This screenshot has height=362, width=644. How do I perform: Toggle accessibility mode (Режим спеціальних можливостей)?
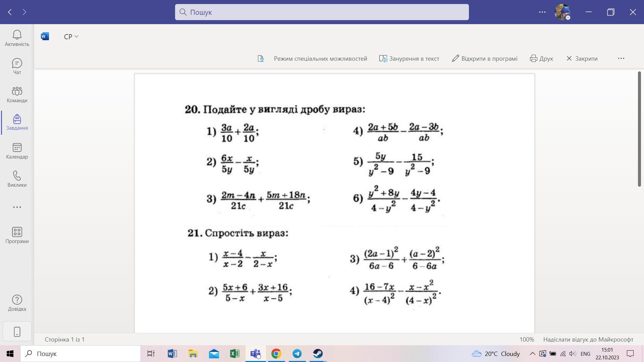point(320,59)
